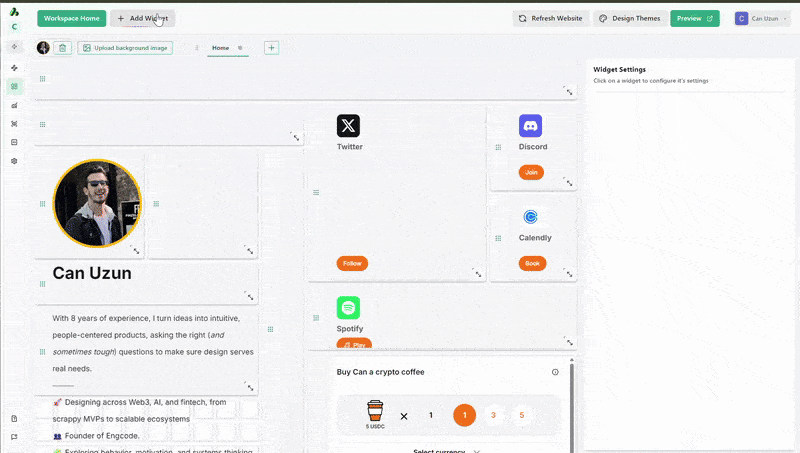
Task: Click the Discord logo icon
Action: pos(531,125)
